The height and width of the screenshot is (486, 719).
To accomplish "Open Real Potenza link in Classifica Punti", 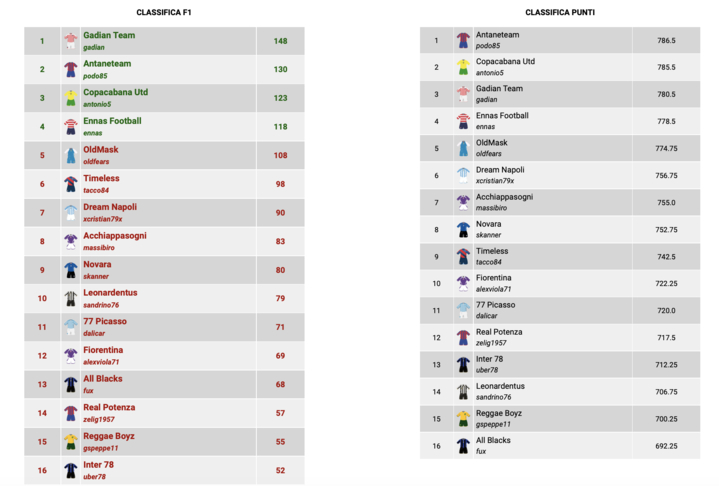I will point(498,332).
